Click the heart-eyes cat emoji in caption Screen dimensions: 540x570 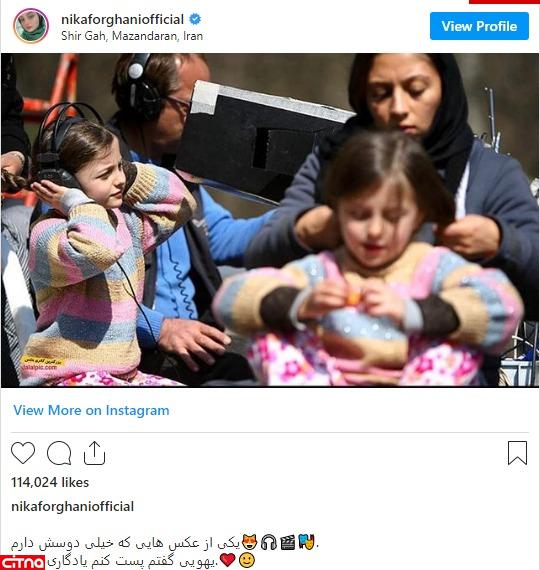[x=249, y=543]
